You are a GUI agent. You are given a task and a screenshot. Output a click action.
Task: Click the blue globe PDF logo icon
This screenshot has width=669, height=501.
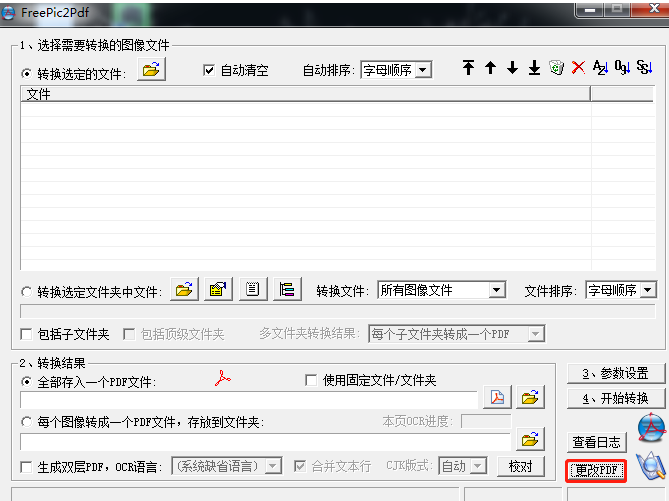click(x=652, y=427)
